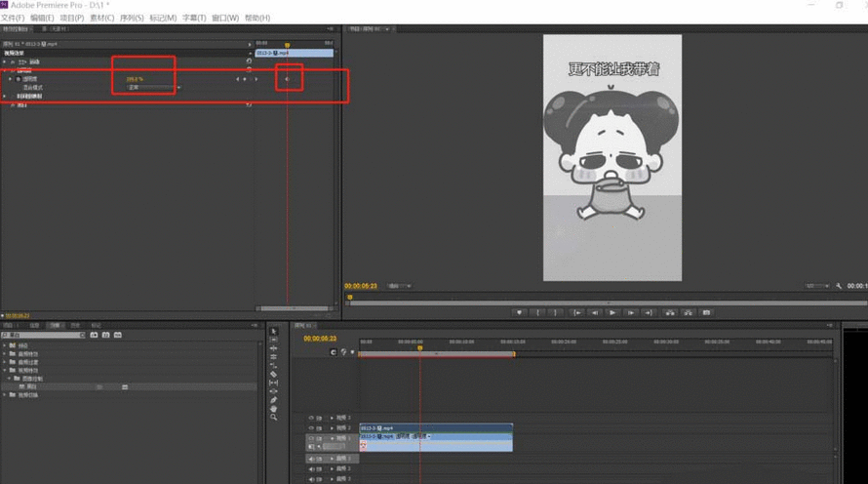Click the effects search input field
This screenshot has height=484, width=868.
pos(44,335)
